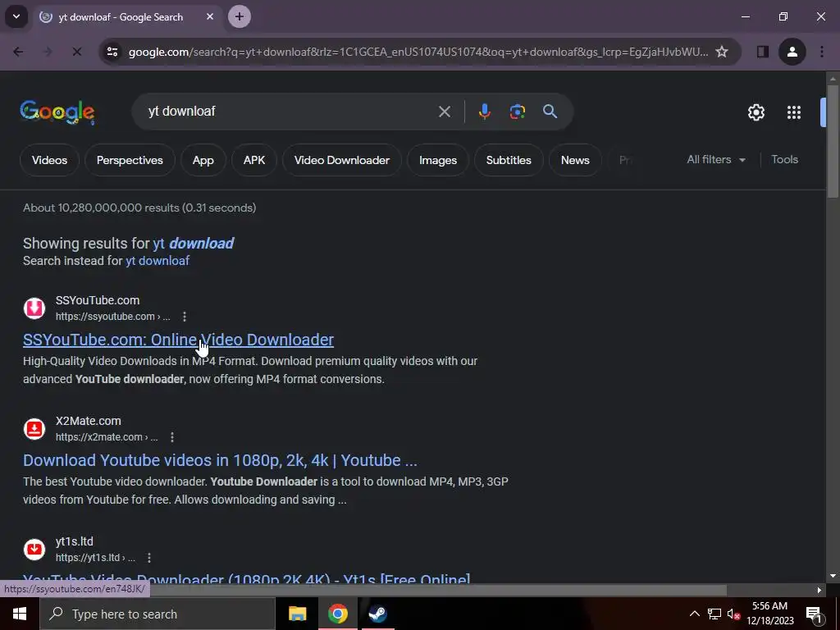This screenshot has height=630, width=840.
Task: Click the scrollbar down arrow
Action: tap(833, 576)
